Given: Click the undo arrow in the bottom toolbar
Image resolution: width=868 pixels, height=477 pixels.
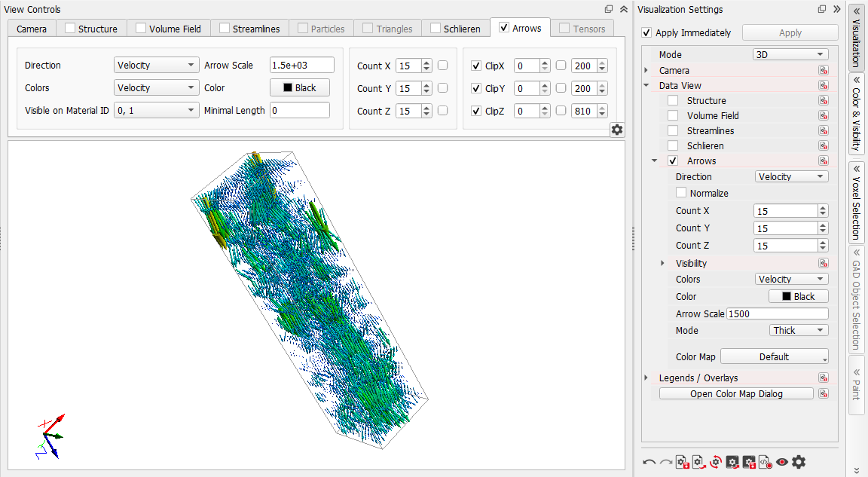Looking at the screenshot, I should point(649,462).
